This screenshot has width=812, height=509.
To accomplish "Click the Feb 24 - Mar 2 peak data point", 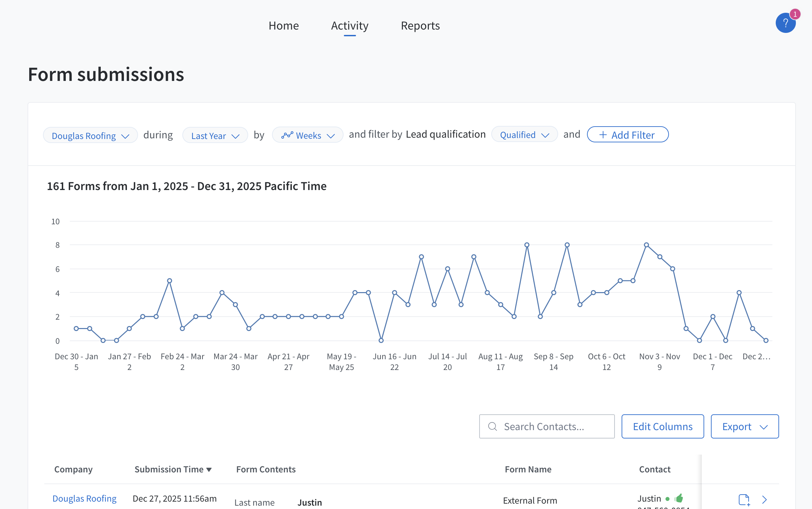I will (x=170, y=281).
